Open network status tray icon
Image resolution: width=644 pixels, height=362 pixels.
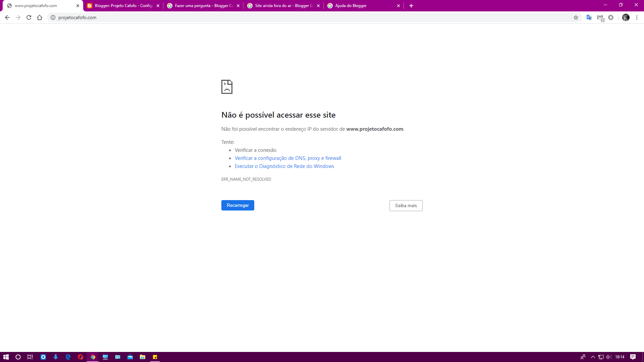[x=601, y=357]
